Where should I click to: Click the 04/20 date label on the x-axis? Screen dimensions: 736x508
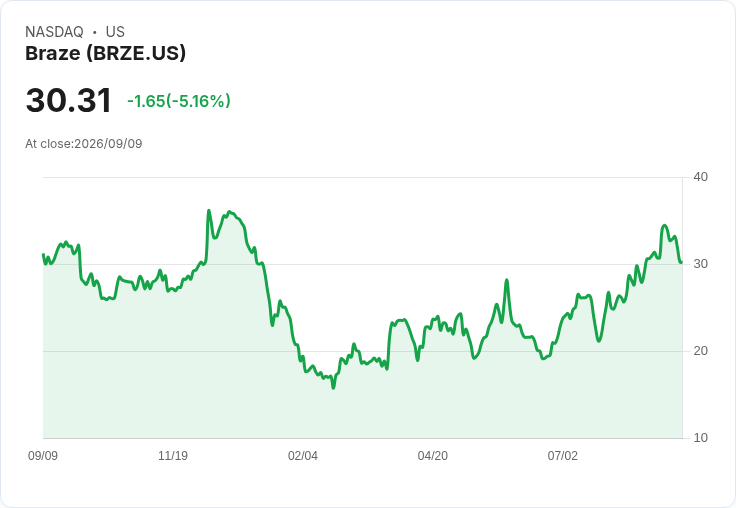[x=433, y=456]
